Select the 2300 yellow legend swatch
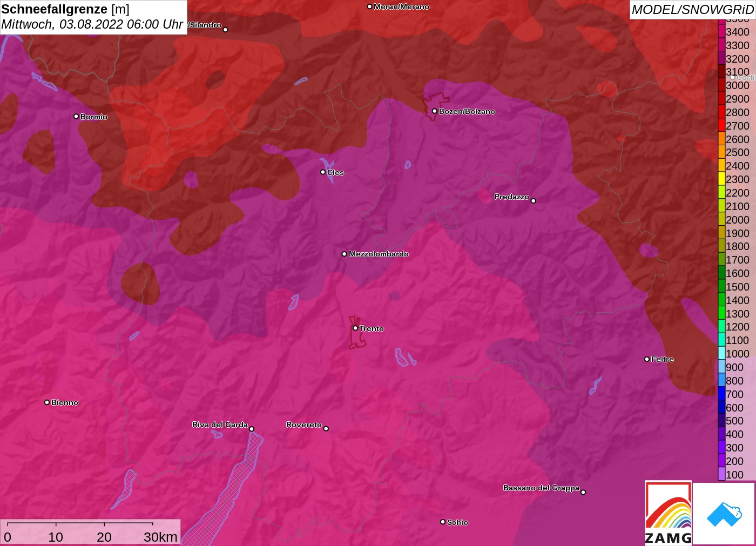756x546 pixels. pos(721,179)
